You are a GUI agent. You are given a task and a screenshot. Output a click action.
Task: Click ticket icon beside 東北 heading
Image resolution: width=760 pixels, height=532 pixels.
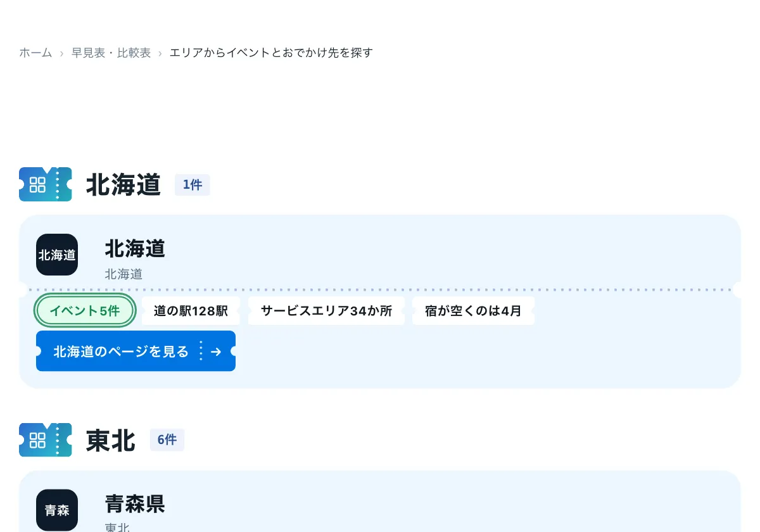coord(46,440)
